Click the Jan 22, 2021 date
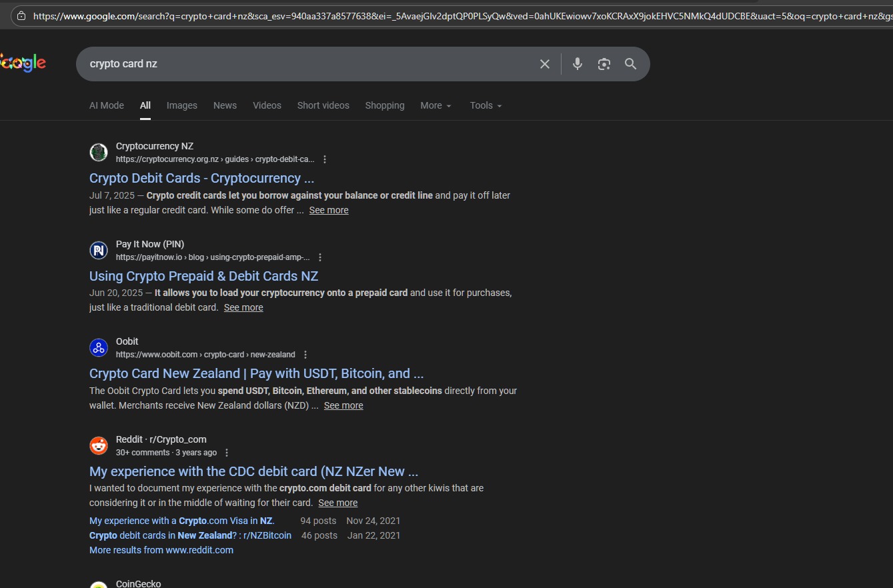The height and width of the screenshot is (588, 893). [x=374, y=535]
